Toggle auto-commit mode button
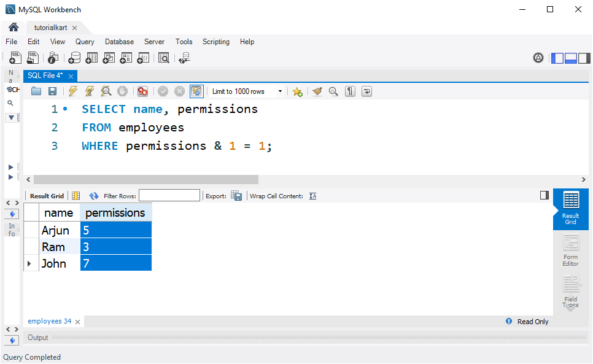593x364 pixels. (196, 91)
